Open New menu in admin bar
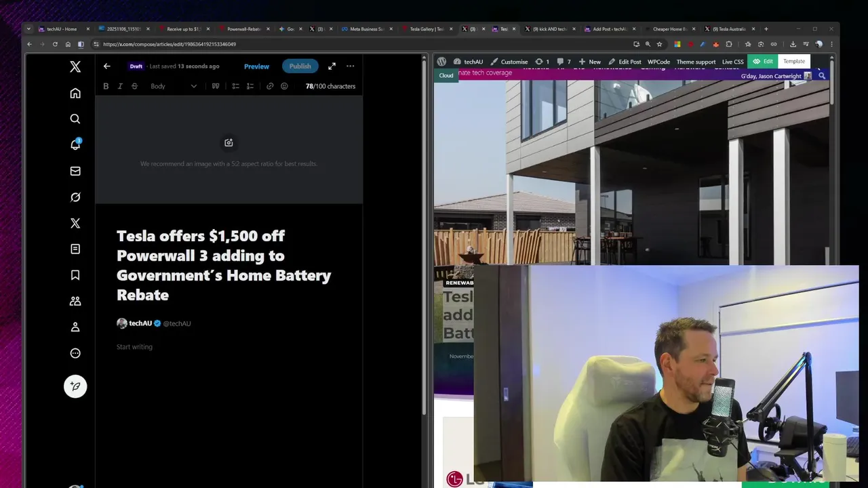 coord(589,62)
